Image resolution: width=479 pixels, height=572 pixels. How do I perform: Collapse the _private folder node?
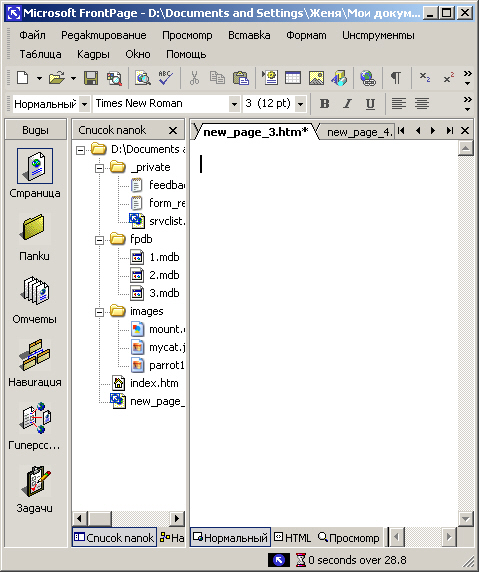coord(99,168)
